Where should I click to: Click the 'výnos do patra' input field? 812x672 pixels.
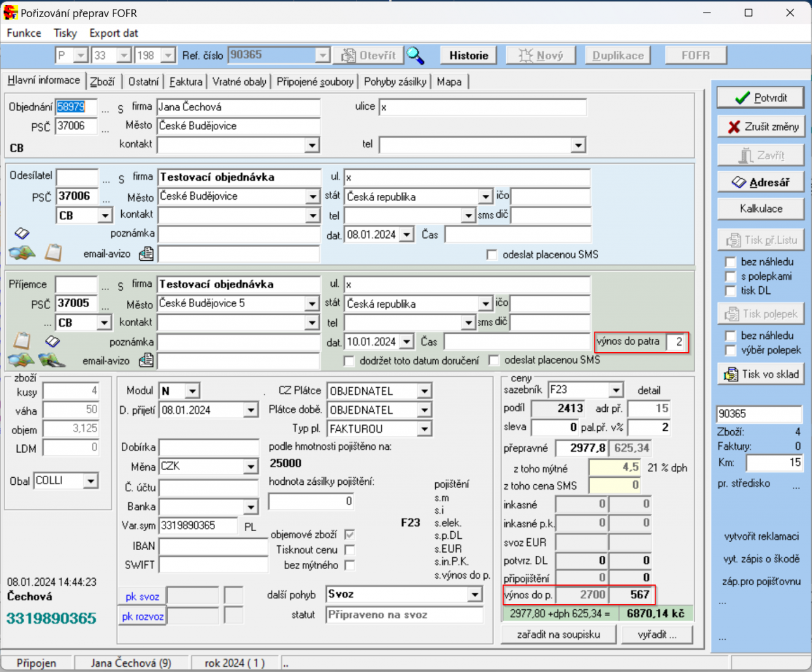tap(676, 342)
